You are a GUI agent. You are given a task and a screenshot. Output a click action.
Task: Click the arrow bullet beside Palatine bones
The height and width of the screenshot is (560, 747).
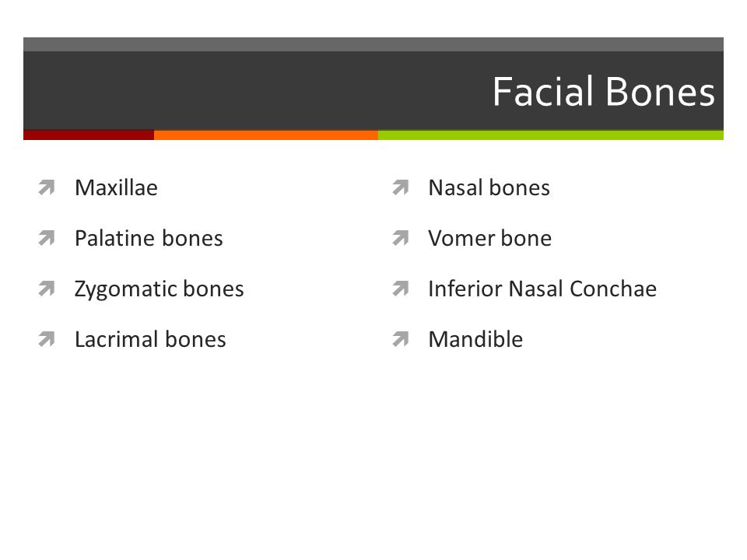pos(47,238)
